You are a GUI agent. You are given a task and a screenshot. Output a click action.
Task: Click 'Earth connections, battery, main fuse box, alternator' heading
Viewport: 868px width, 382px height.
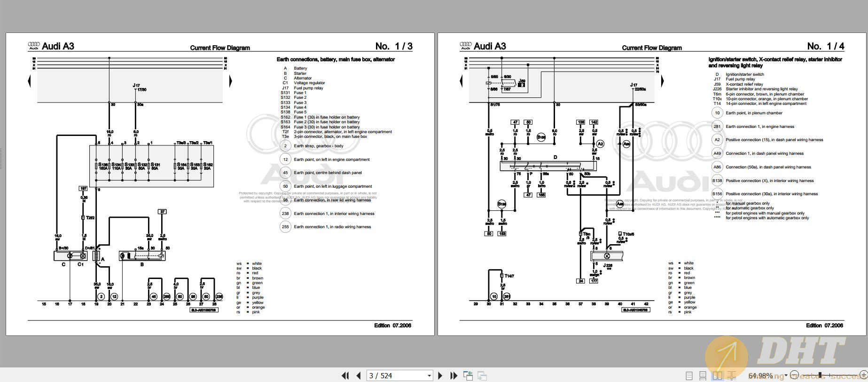coord(336,59)
